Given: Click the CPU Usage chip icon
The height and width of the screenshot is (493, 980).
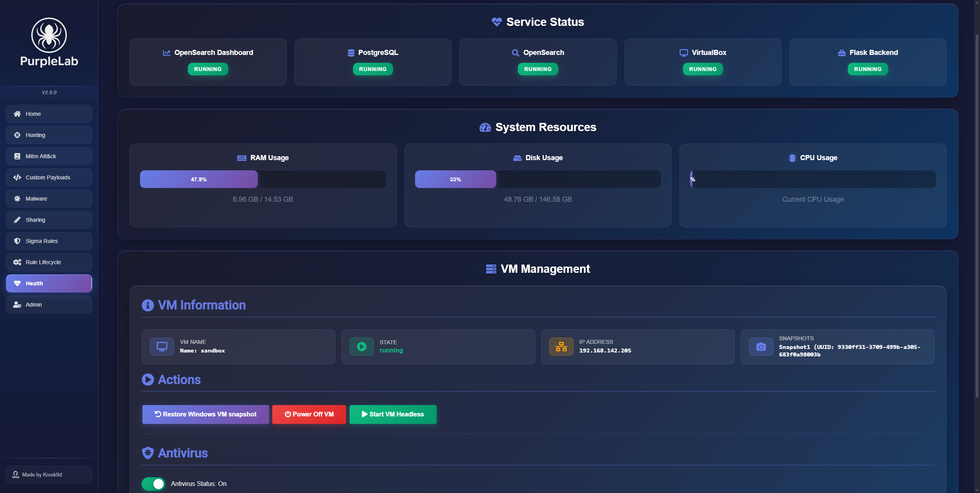Looking at the screenshot, I should point(792,158).
